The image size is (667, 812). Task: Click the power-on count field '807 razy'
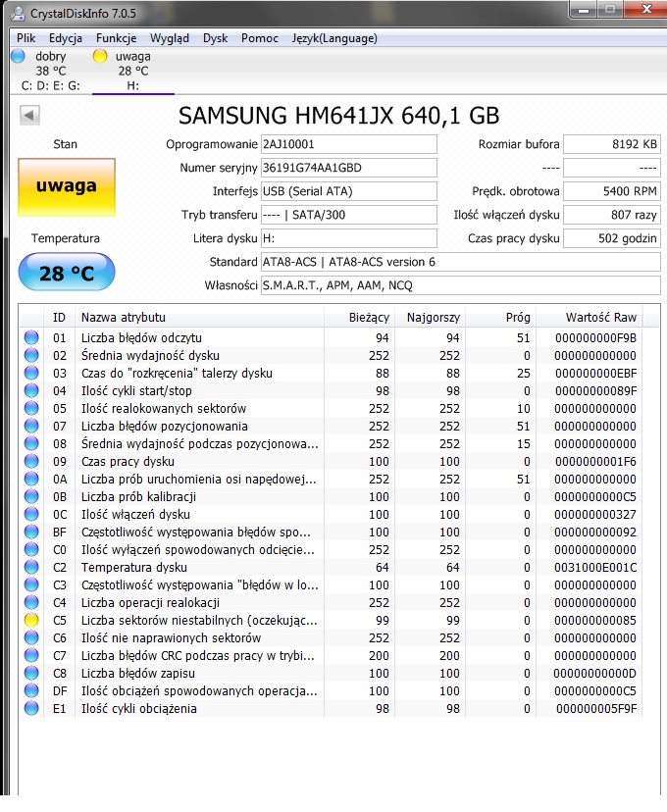pos(612,215)
